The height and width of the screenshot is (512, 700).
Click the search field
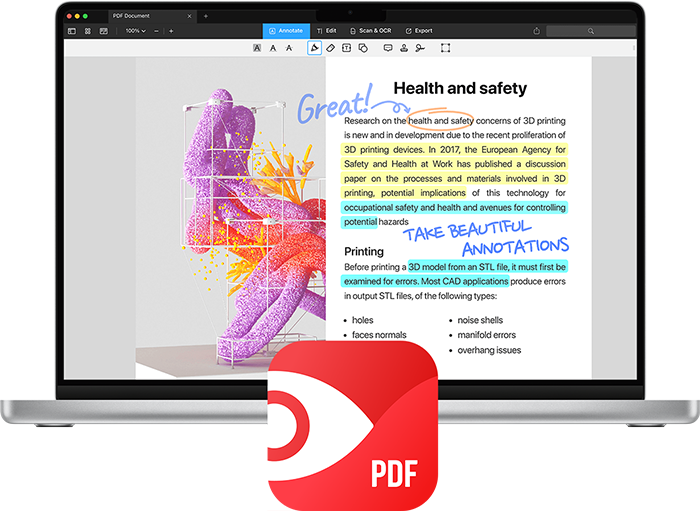point(591,31)
